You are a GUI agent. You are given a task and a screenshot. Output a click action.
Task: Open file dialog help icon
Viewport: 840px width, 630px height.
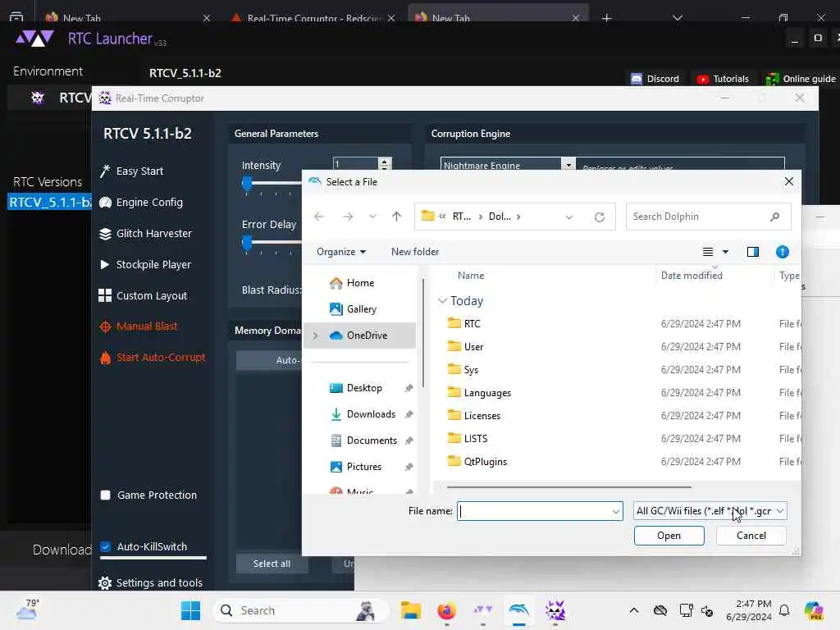tap(782, 252)
